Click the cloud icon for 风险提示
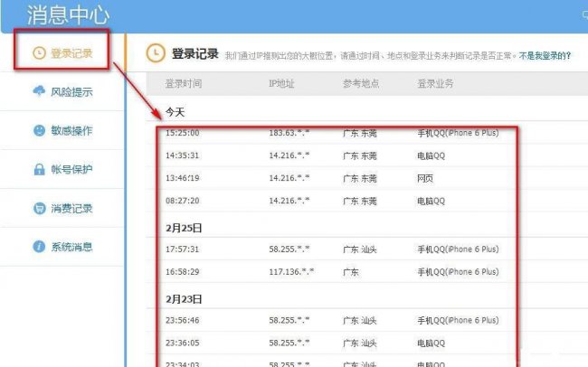This screenshot has height=367, width=588. 39,91
